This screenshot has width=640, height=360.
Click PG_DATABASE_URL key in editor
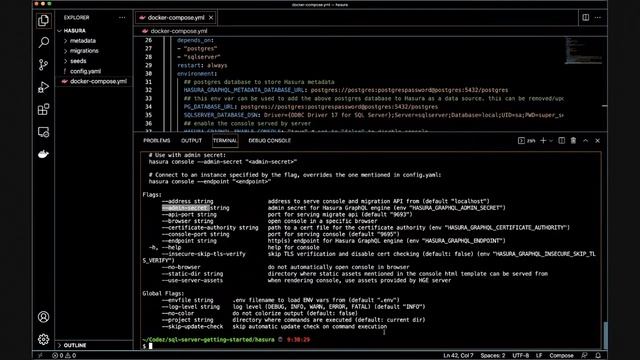coord(209,107)
